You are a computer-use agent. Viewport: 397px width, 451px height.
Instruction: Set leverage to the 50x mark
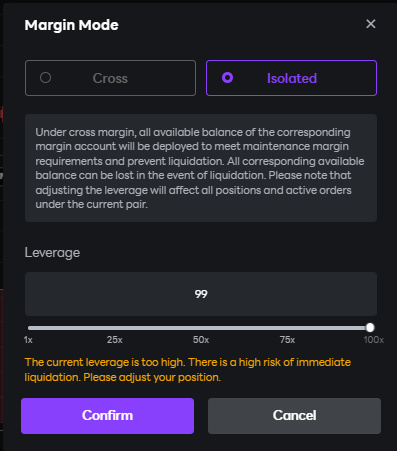[x=201, y=340]
